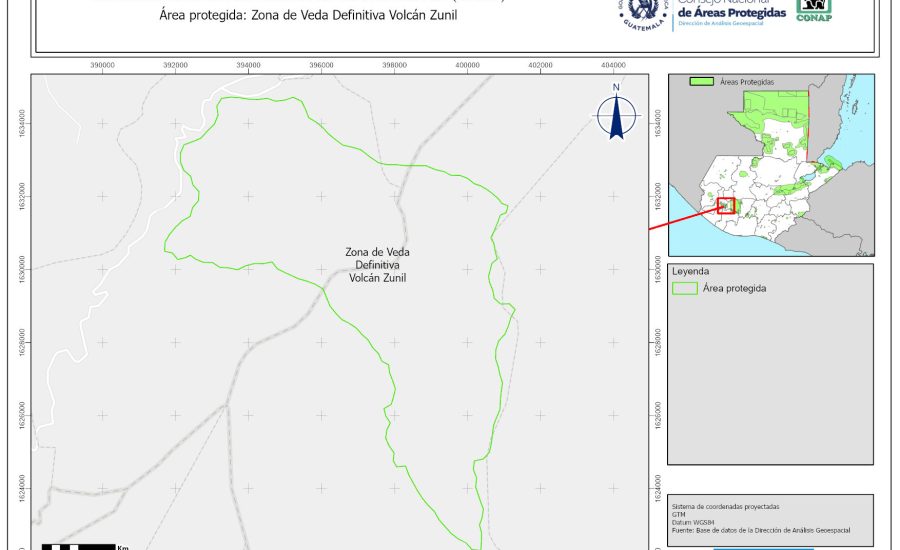Click the CONAP logo
The width and height of the screenshot is (900, 550).
tap(815, 10)
